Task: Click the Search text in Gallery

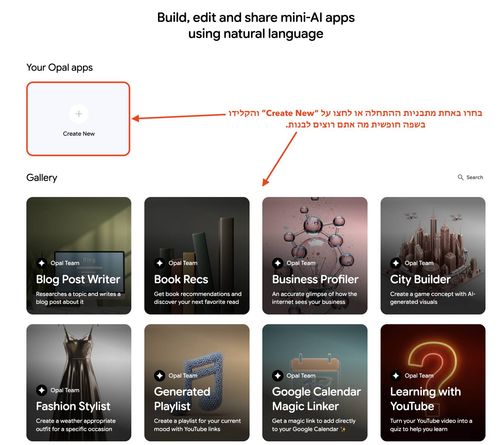Action: (x=475, y=177)
